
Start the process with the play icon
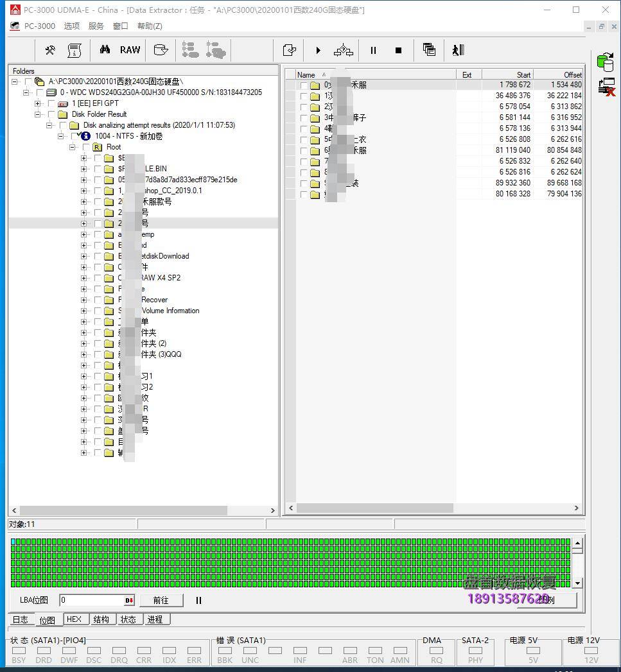319,51
